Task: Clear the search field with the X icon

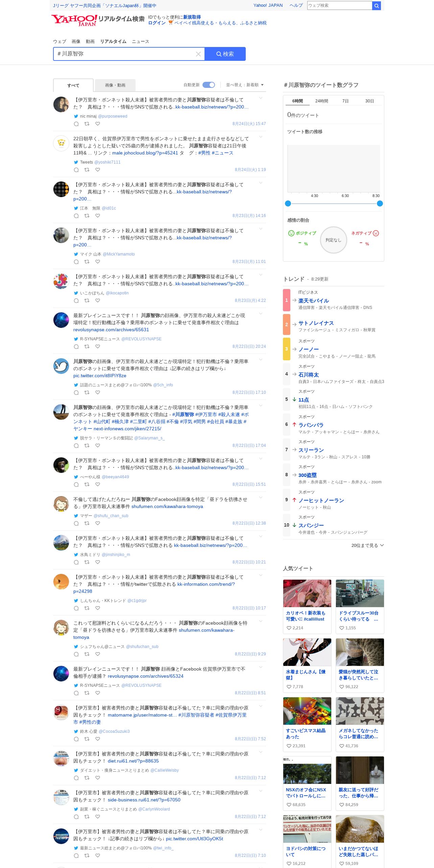Action: pyautogui.click(x=198, y=54)
